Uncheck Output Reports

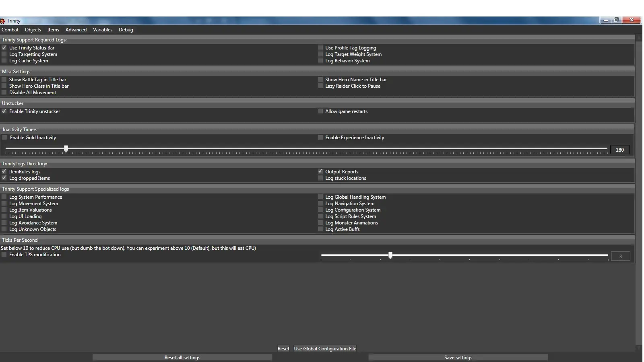pos(320,171)
